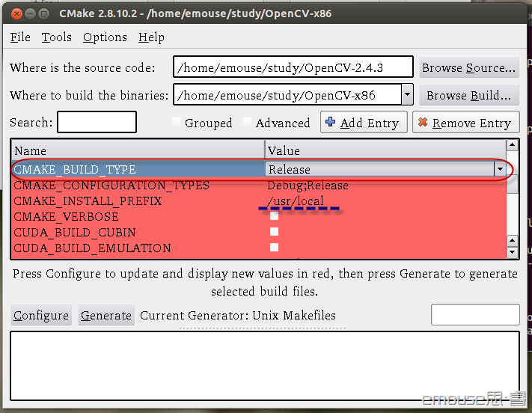The image size is (532, 413).
Task: Expand the build binaries path dropdown
Action: (408, 95)
